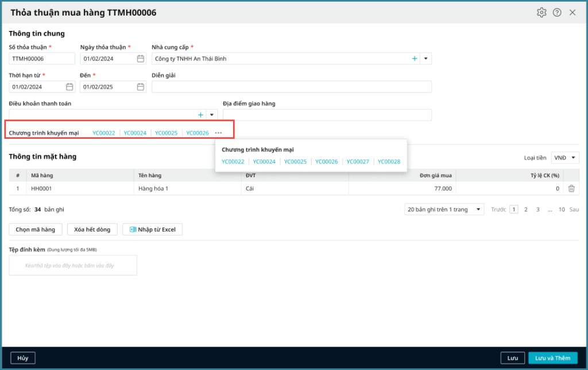Click Tỷ lệ CK value 0
Image resolution: width=588 pixels, height=370 pixels.
point(509,188)
